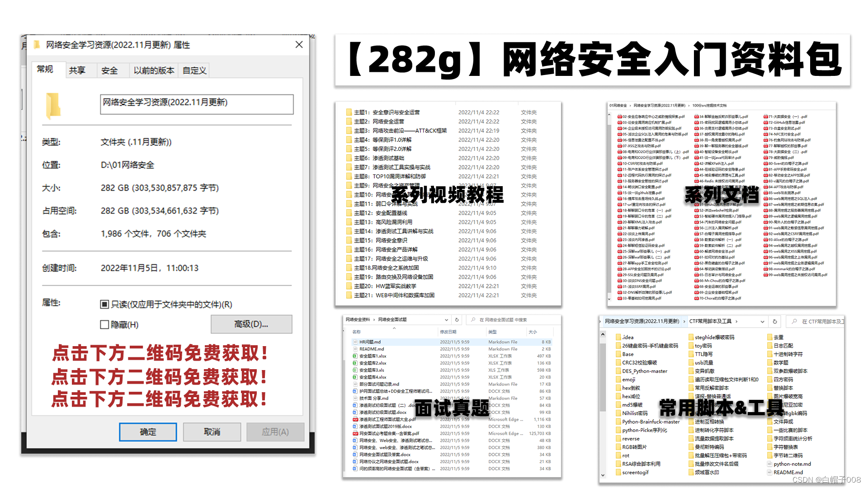The height and width of the screenshot is (488, 868).
Task: Expand chevron after 网络安全学习资源 in CTF window breadcrumb
Action: 684,321
